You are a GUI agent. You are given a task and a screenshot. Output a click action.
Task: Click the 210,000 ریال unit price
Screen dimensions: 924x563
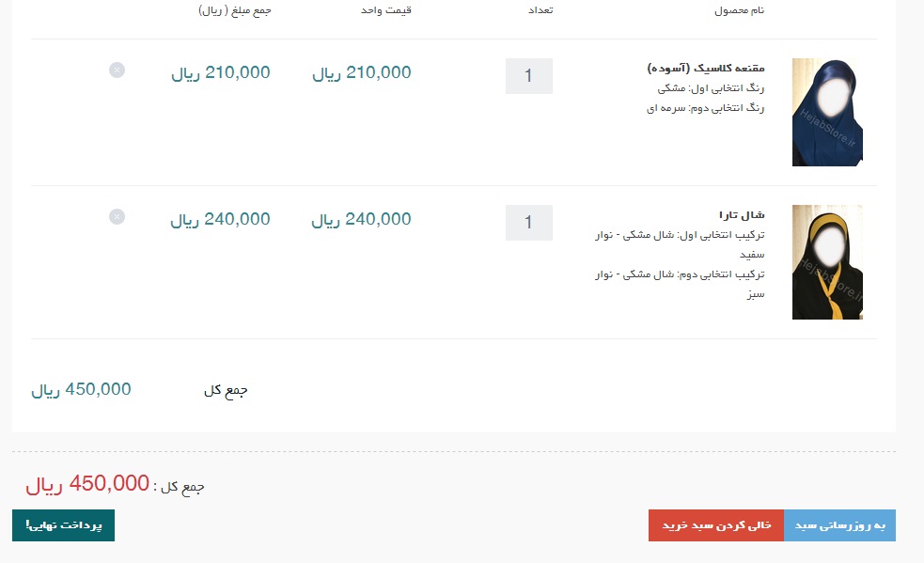click(362, 73)
